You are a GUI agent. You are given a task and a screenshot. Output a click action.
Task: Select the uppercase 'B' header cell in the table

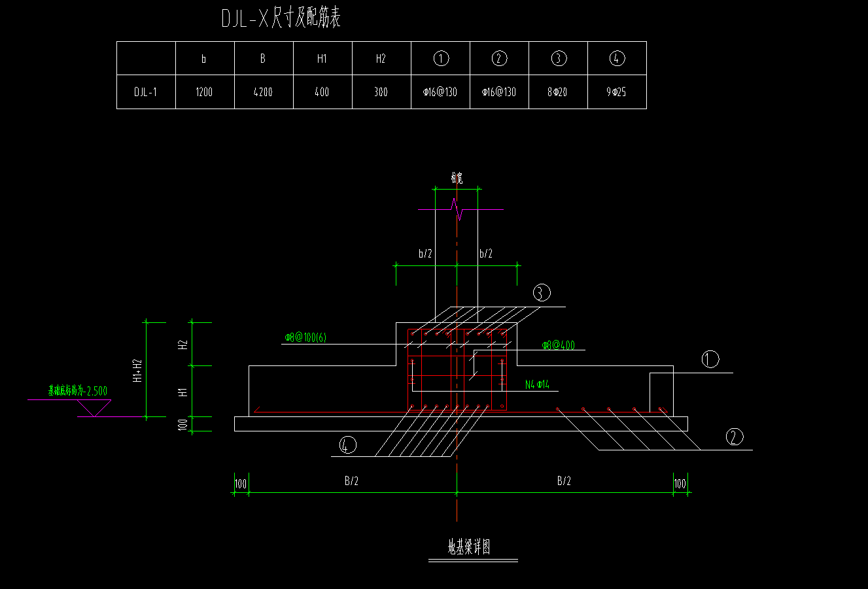[x=264, y=58]
